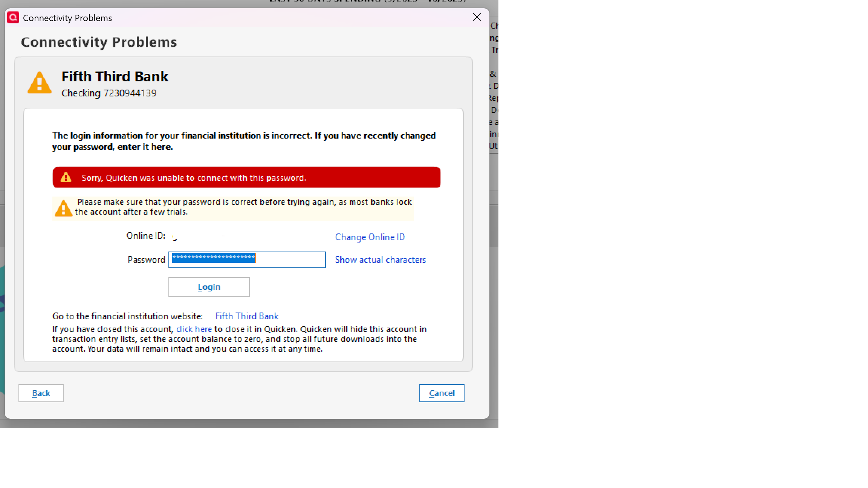868x488 pixels.
Task: Click the Quicken logo icon in title bar
Action: pyautogui.click(x=13, y=18)
